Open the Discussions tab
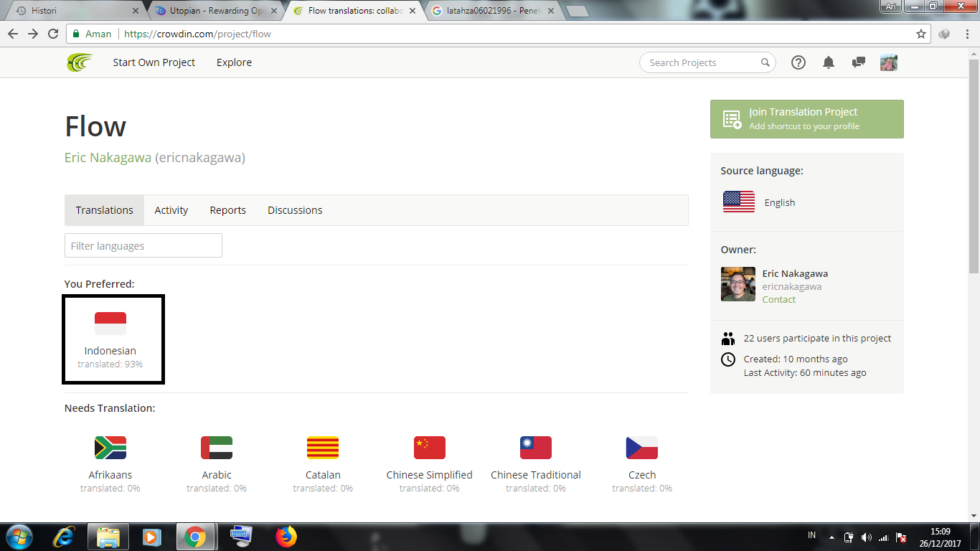Viewport: 980px width, 551px height. [295, 210]
